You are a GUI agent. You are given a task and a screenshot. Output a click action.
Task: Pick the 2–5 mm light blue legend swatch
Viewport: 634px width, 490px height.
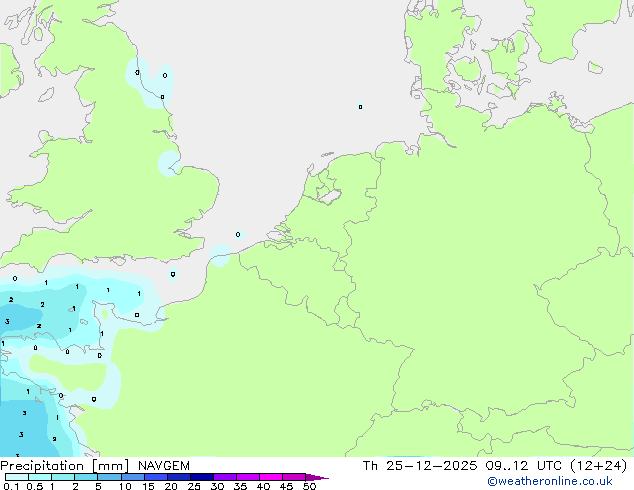86,477
